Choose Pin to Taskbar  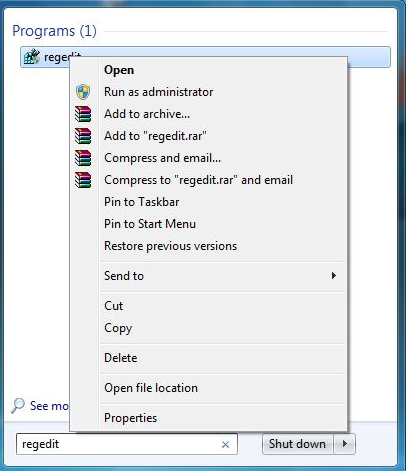208,202
